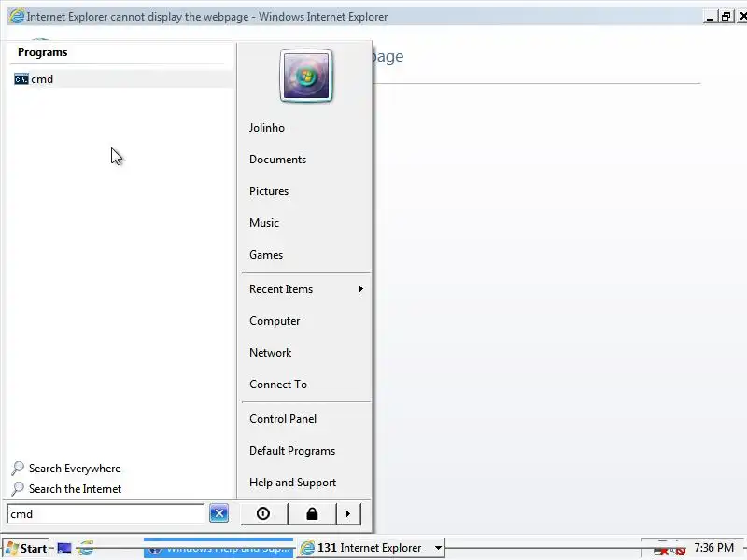Viewport: 747px width, 560px height.
Task: Open the 131 Internet Explorer taskbar group
Action: [x=371, y=548]
